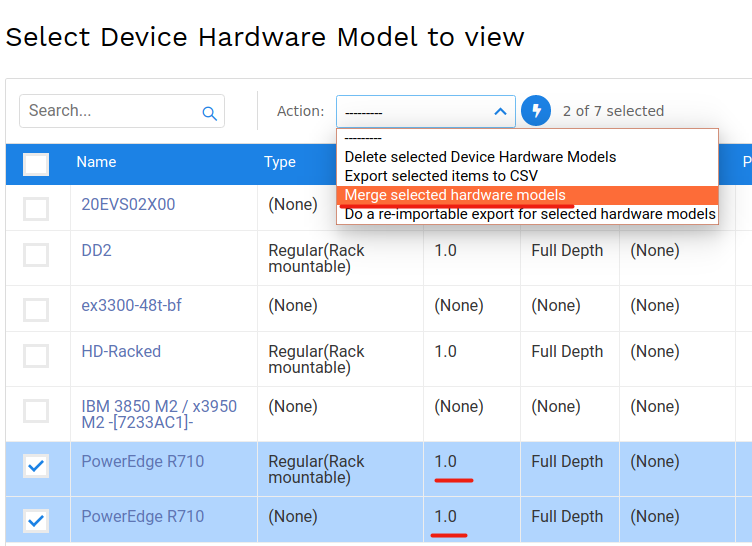
Task: Click the page heading Select Device Hardware Model
Action: click(265, 37)
